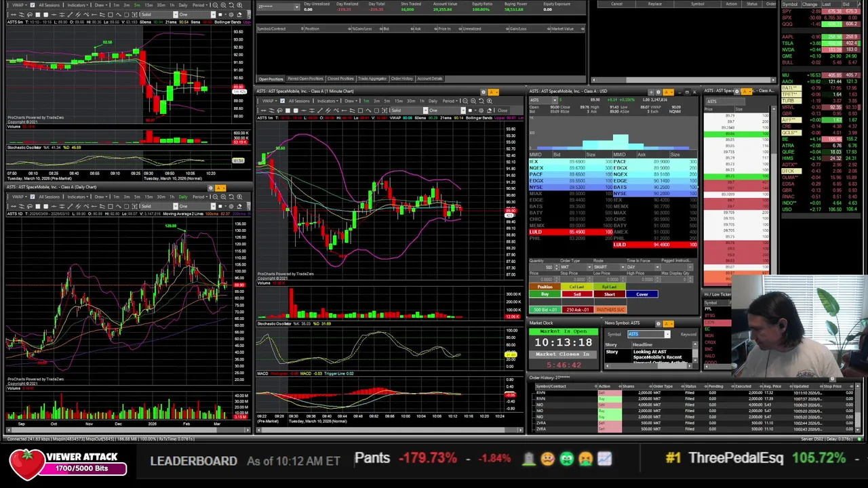
Task: Select 1h timeframe on 1 Minute Chart
Action: tap(422, 101)
